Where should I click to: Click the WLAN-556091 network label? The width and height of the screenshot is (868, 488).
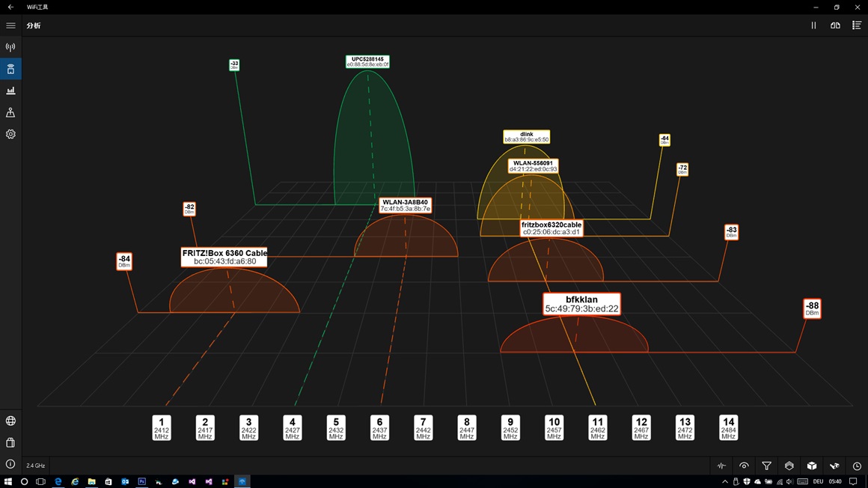[x=533, y=166]
